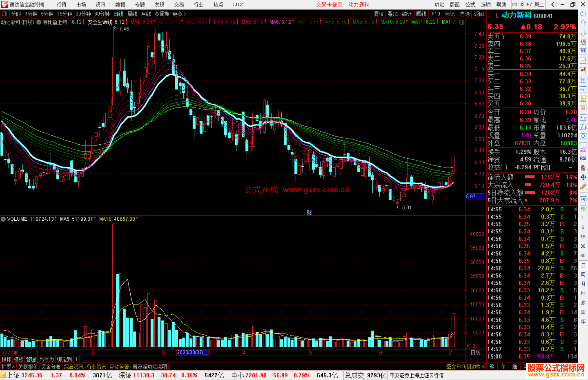Switch to 周线 weekly period tab

point(132,14)
